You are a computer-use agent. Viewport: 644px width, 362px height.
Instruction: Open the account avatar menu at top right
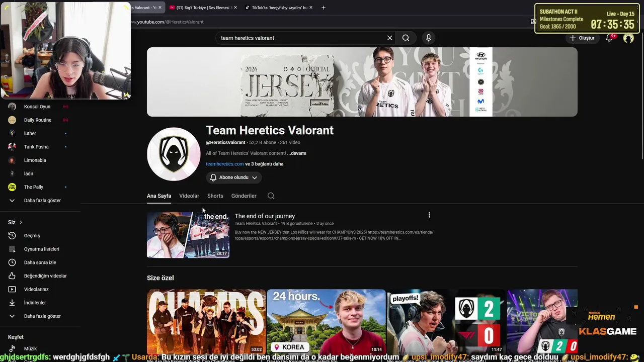[628, 38]
